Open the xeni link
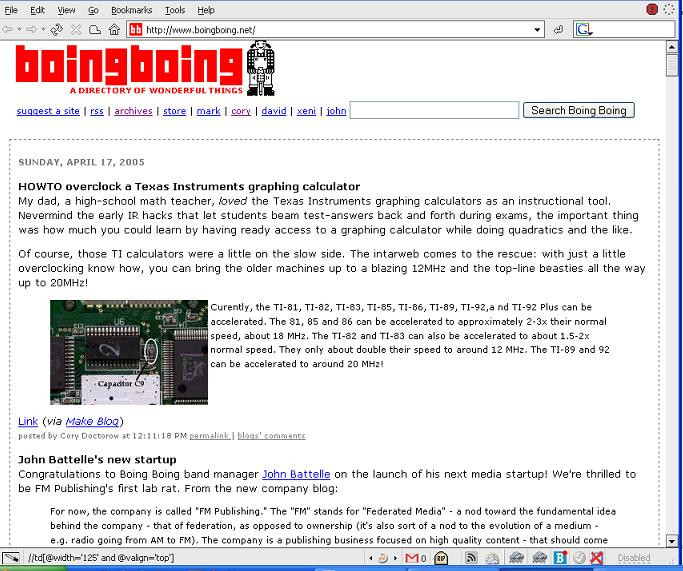The image size is (683, 571). pyautogui.click(x=306, y=111)
